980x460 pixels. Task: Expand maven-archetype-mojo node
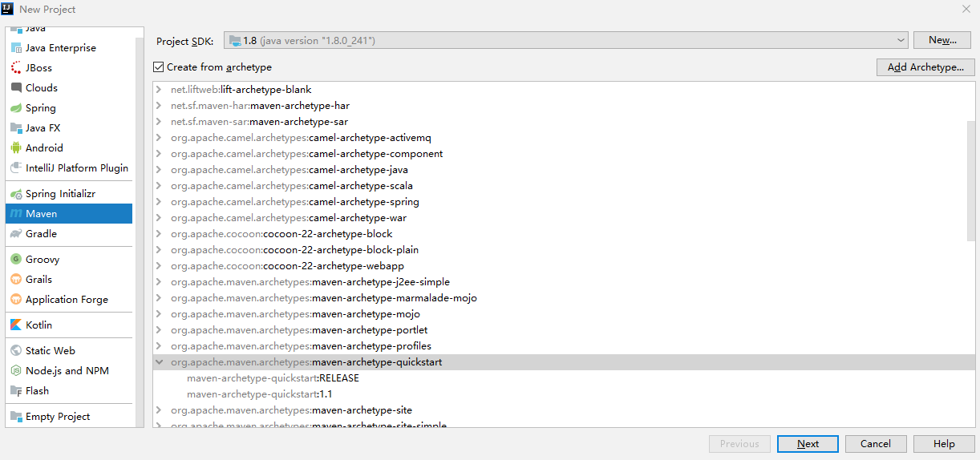pos(160,314)
